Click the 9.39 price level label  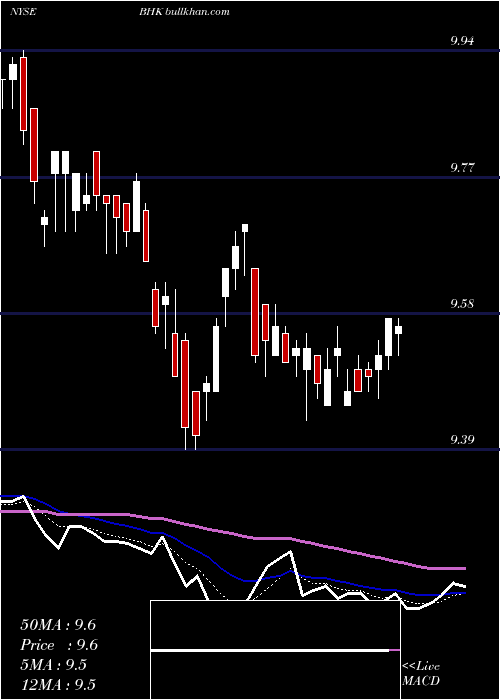(462, 440)
